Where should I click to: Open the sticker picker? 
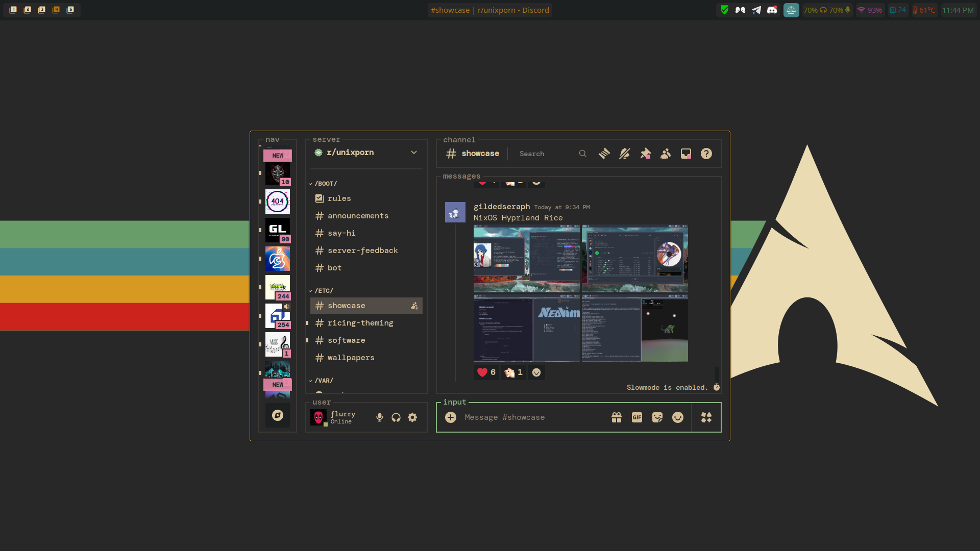[657, 417]
